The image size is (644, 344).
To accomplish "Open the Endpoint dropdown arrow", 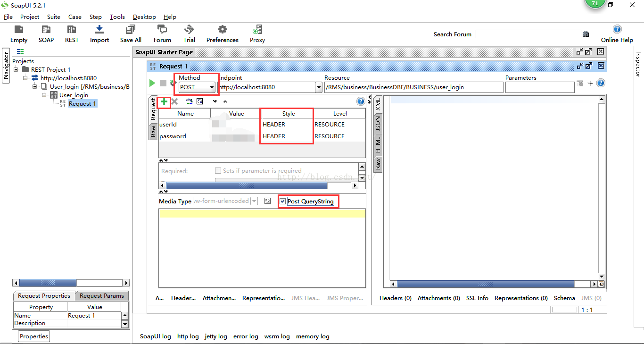I will click(x=318, y=87).
